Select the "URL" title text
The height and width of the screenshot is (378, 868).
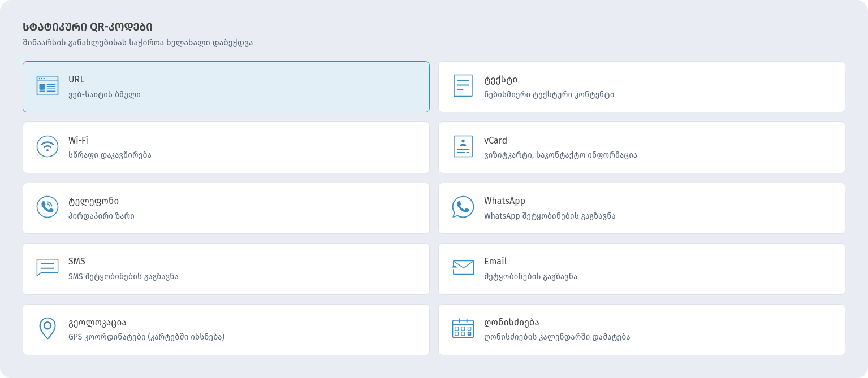(76, 80)
